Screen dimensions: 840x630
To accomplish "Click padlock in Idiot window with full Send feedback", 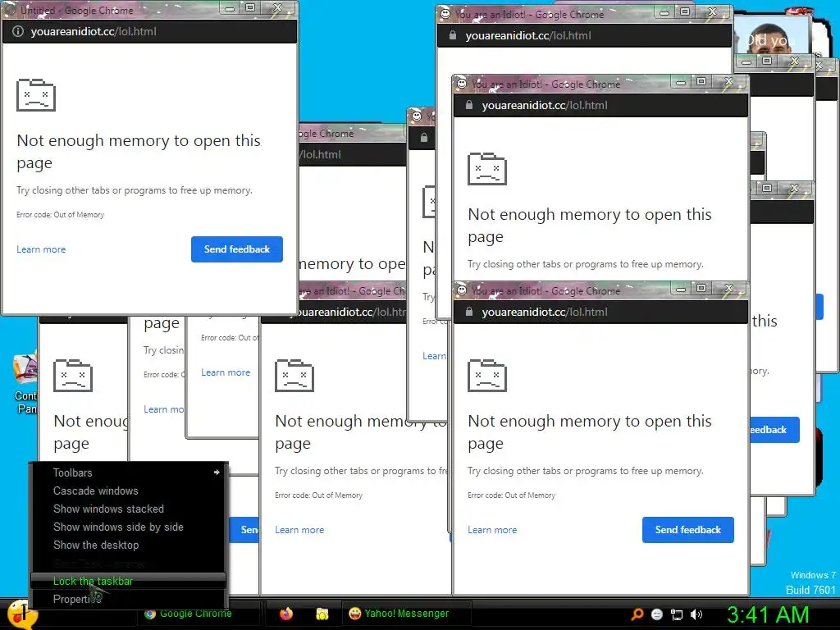I will 468,312.
